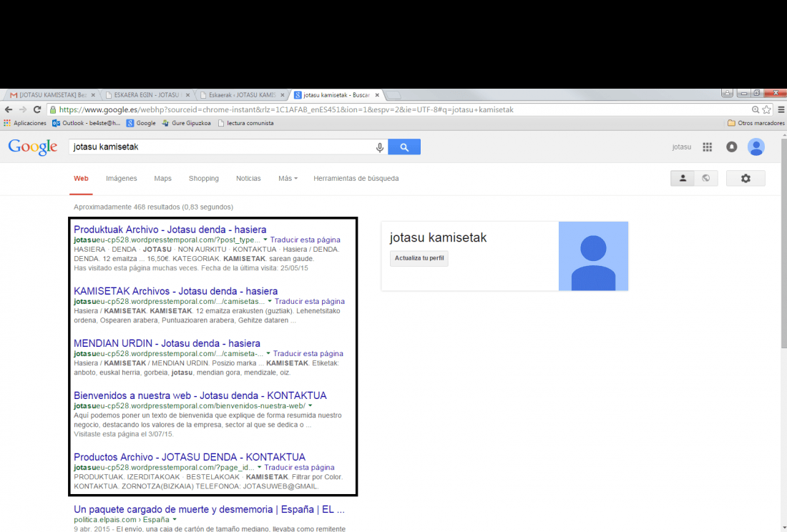787x532 pixels.
Task: Select the Web search tab
Action: click(81, 178)
